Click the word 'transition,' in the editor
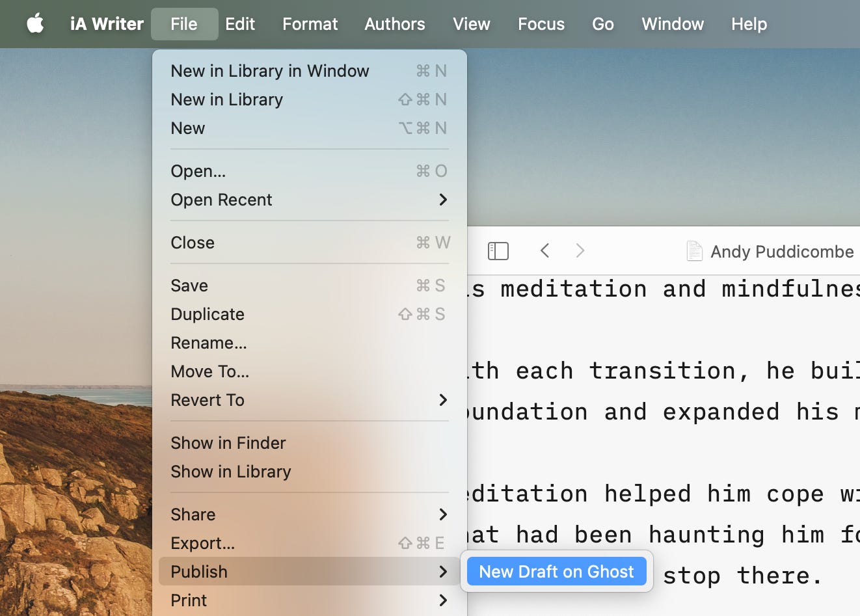 670,371
